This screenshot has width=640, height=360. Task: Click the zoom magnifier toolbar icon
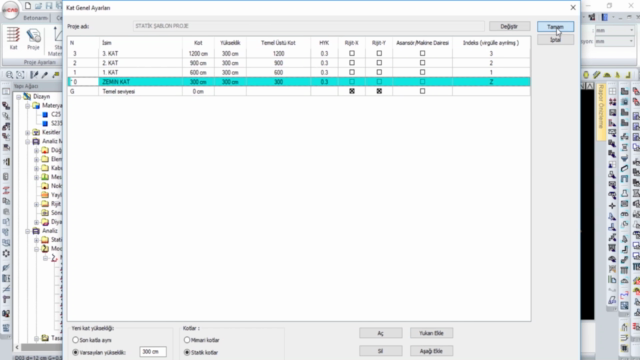click(x=9, y=75)
